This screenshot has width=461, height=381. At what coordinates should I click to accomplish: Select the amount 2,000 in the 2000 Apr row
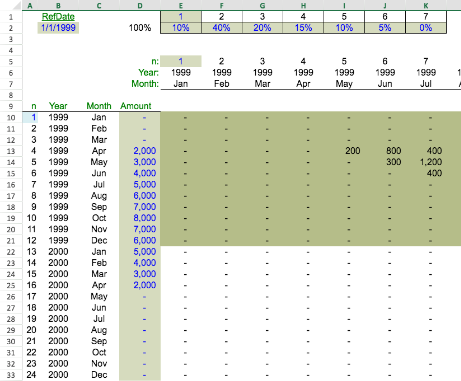145,285
